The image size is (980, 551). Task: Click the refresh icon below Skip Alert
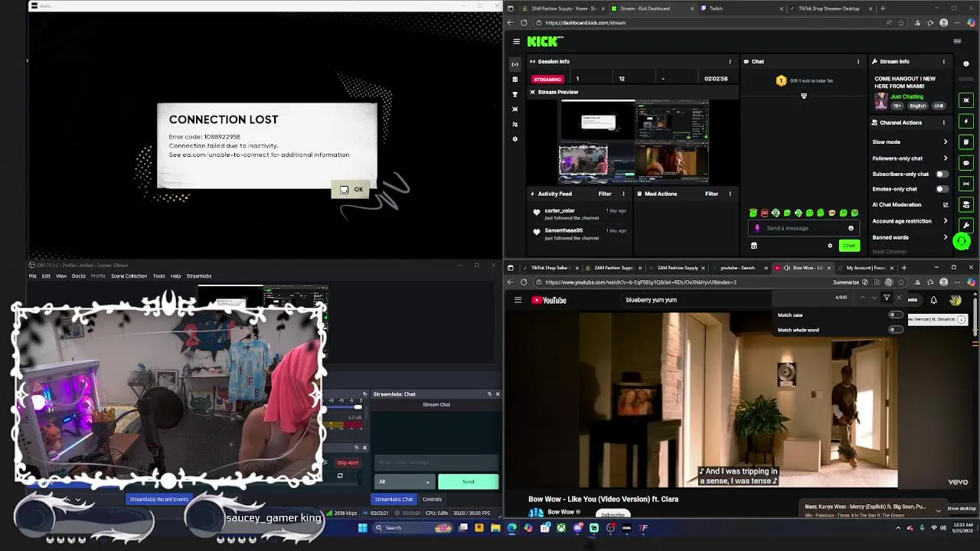(340, 476)
